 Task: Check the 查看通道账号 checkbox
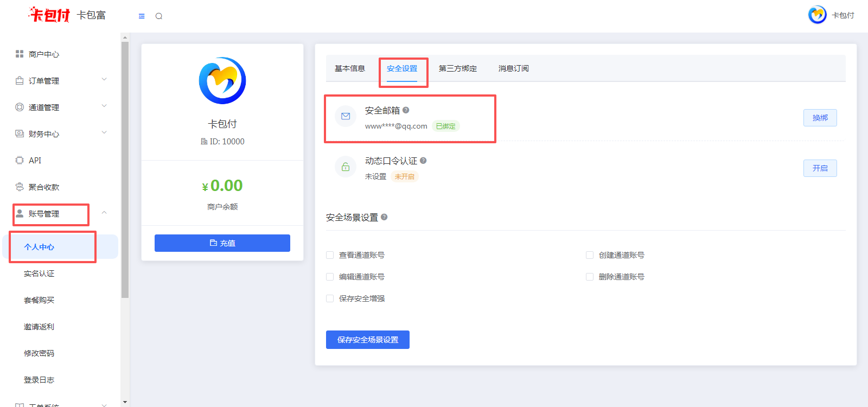click(x=330, y=255)
